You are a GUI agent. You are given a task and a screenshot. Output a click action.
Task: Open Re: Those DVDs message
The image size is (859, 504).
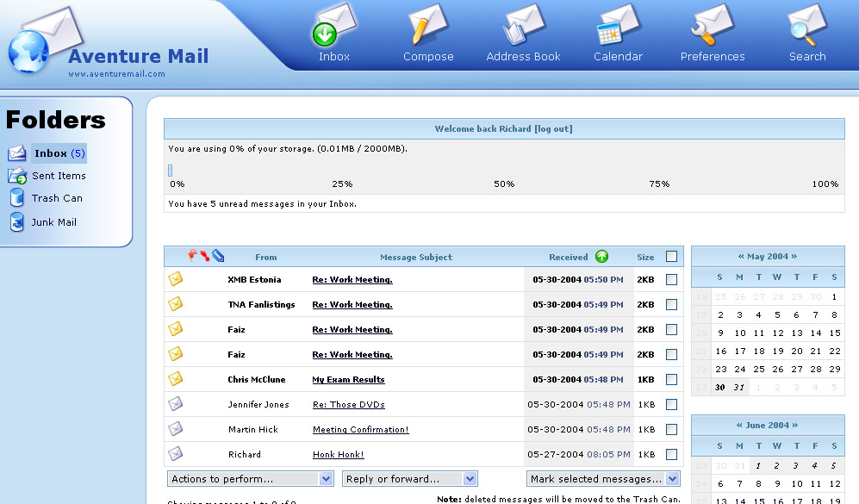pos(348,404)
